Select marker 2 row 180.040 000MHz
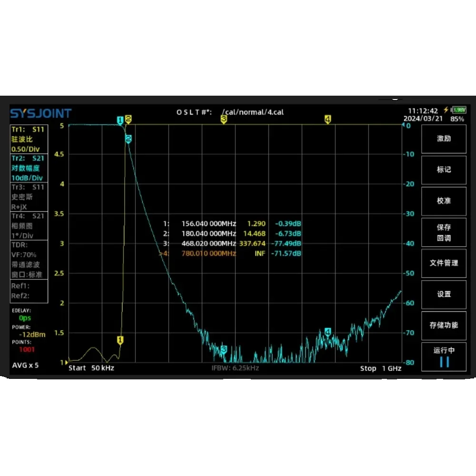 click(232, 234)
